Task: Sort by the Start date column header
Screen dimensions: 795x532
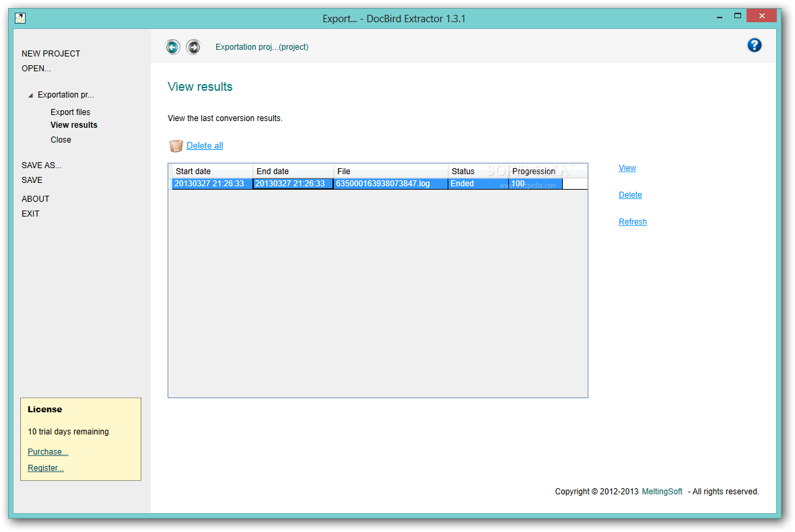Action: (x=213, y=171)
